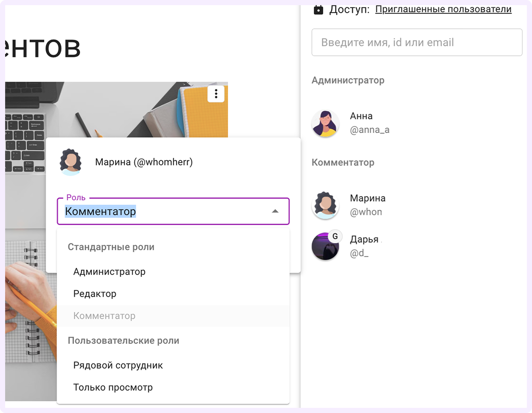Click the @anna_a username
The height and width of the screenshot is (413, 532).
click(369, 130)
